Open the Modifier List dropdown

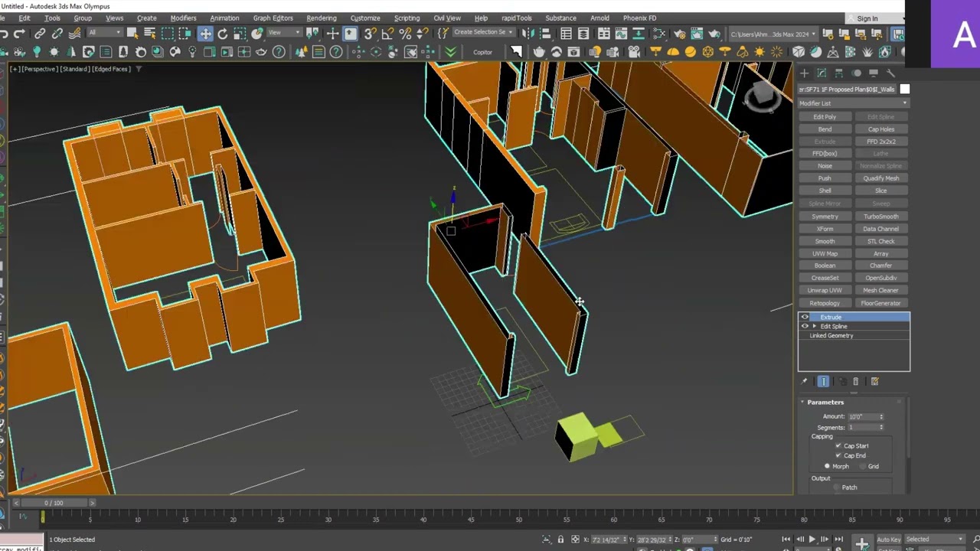(854, 103)
